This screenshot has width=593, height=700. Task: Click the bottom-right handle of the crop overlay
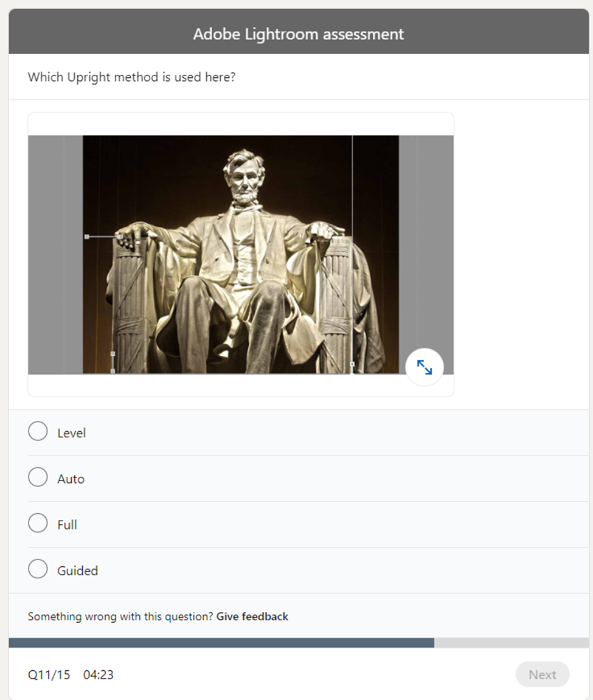tap(353, 364)
